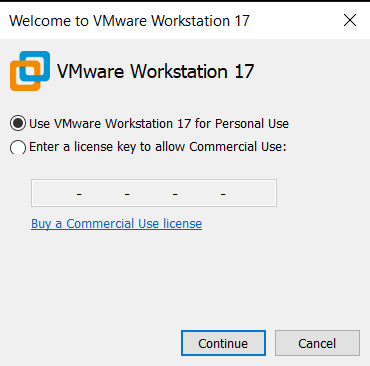Click the first dash in the license key field
The height and width of the screenshot is (366, 370).
(79, 194)
